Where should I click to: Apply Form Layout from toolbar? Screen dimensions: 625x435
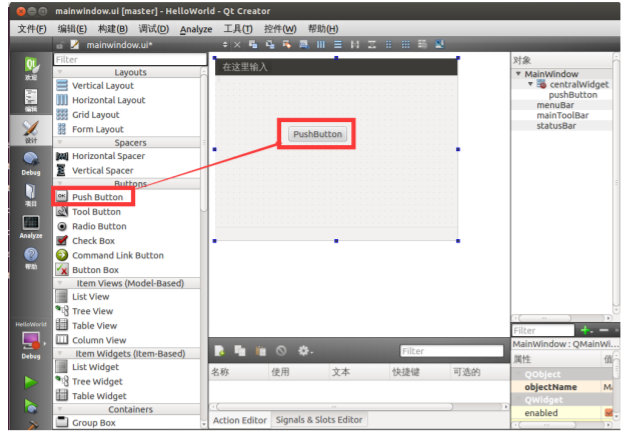[x=389, y=44]
